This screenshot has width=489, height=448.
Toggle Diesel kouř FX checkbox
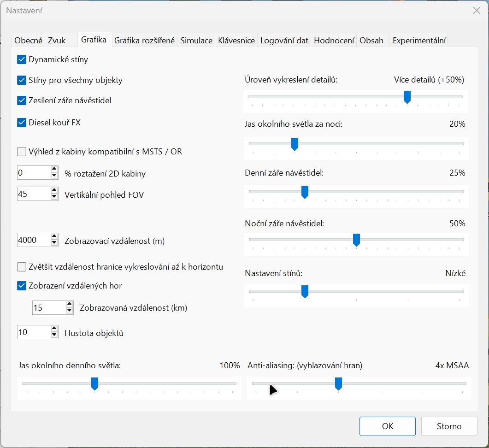22,122
